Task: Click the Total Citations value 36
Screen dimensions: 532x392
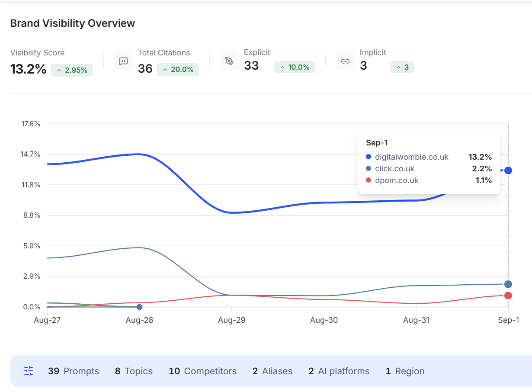Action: (145, 68)
